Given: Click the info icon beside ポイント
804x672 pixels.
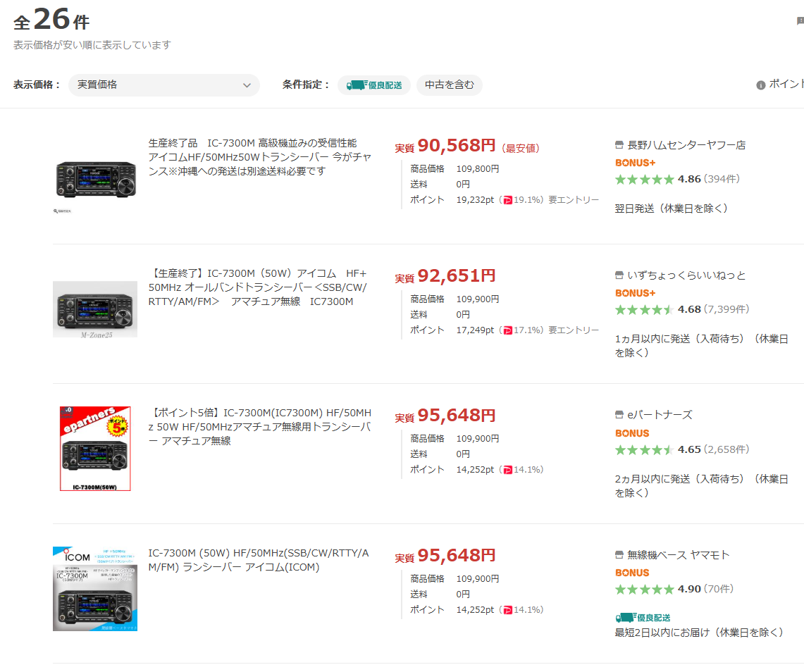Looking at the screenshot, I should (x=760, y=85).
